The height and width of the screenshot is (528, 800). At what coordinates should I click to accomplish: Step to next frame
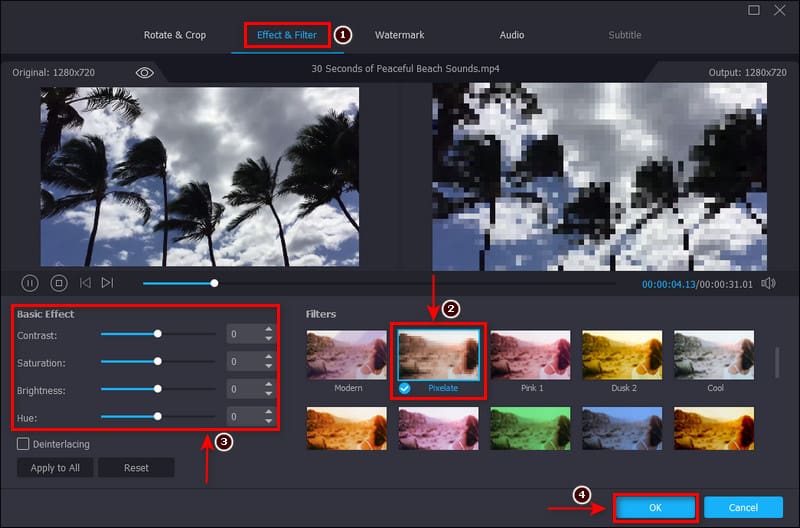pyautogui.click(x=107, y=283)
